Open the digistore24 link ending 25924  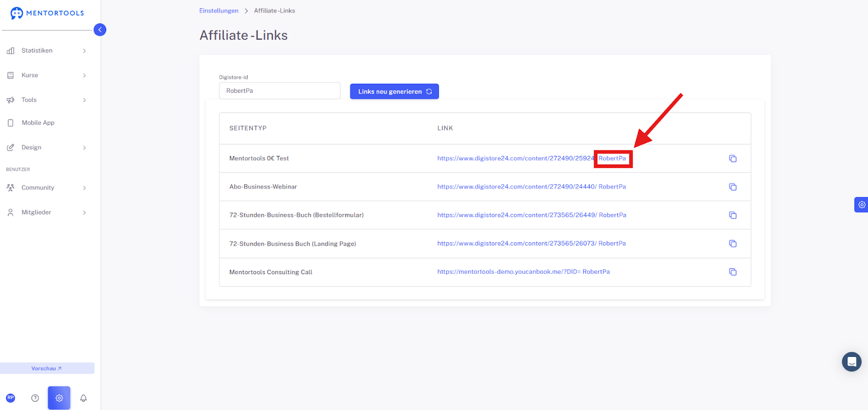(x=532, y=159)
